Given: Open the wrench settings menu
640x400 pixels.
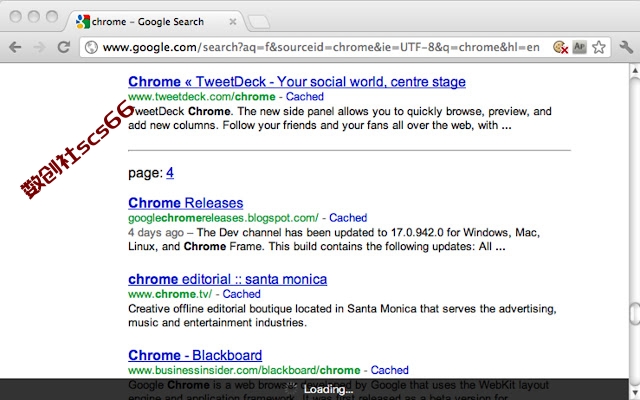Looking at the screenshot, I should click(x=626, y=47).
